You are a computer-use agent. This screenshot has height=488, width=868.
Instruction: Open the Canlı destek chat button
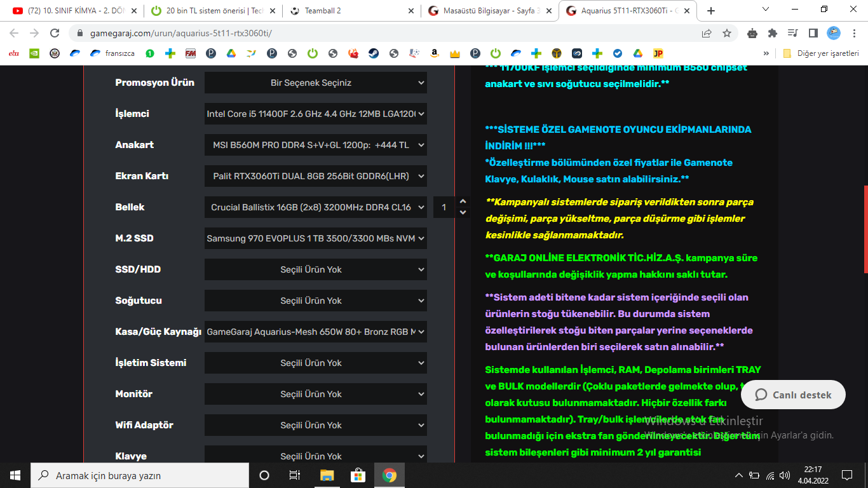793,395
